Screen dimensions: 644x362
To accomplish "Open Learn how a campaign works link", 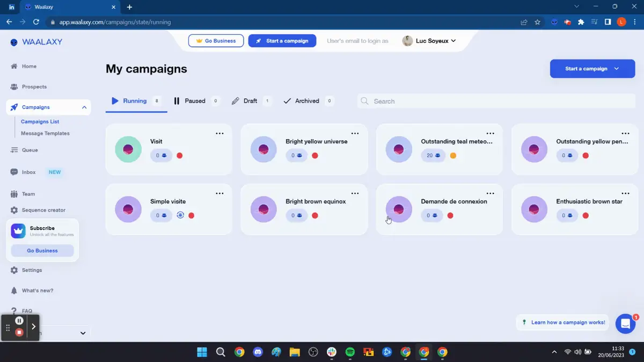I will pyautogui.click(x=563, y=322).
